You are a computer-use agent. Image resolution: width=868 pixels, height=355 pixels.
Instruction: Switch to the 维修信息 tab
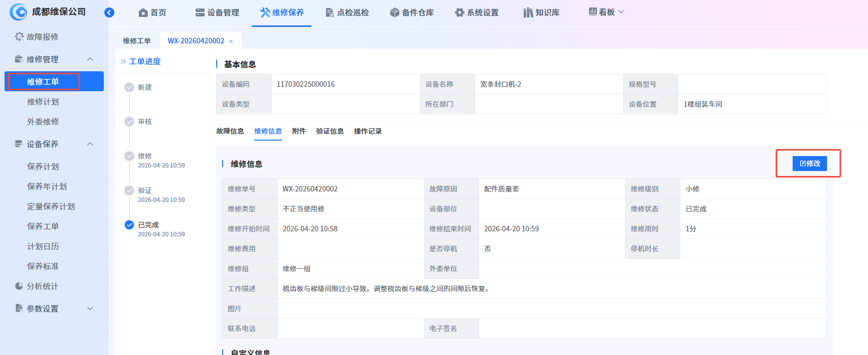[268, 131]
